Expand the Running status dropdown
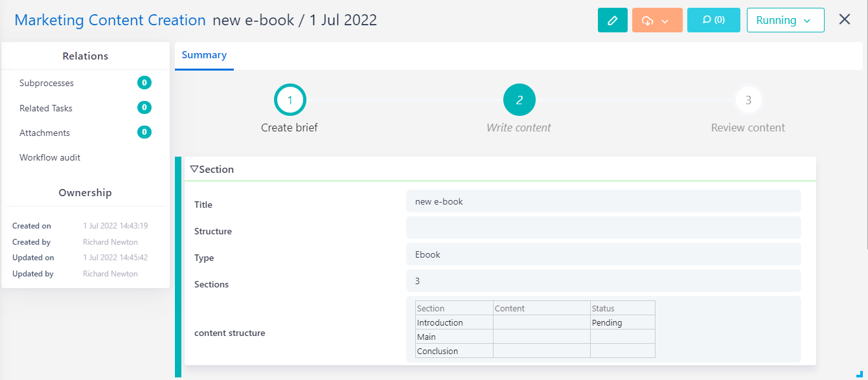Image resolution: width=868 pixels, height=380 pixels. [x=785, y=20]
